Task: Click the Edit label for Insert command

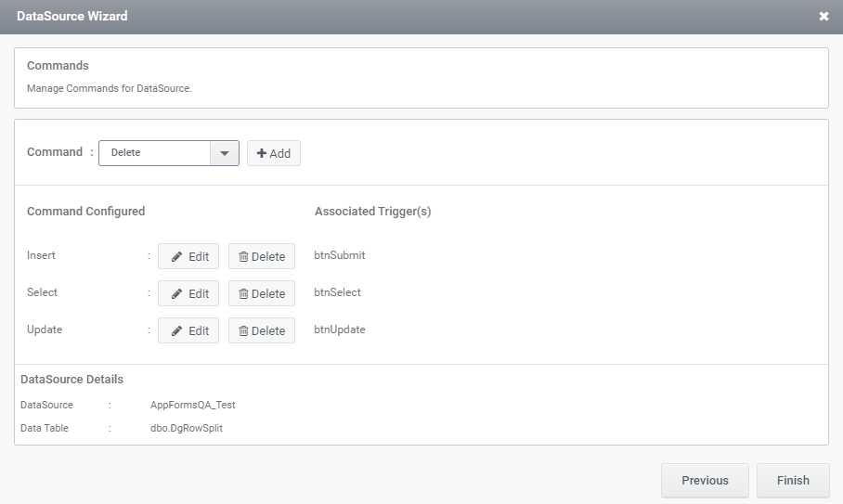Action: pyautogui.click(x=199, y=257)
